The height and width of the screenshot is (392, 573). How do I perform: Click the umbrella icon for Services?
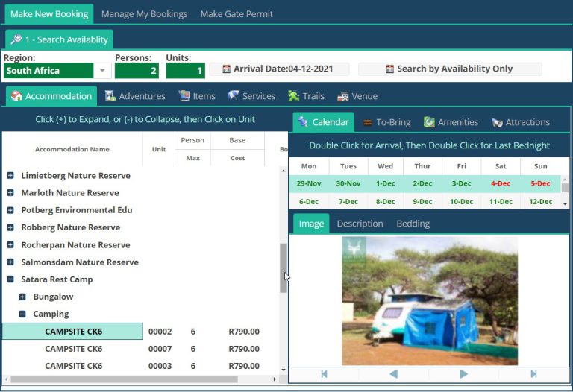point(234,95)
